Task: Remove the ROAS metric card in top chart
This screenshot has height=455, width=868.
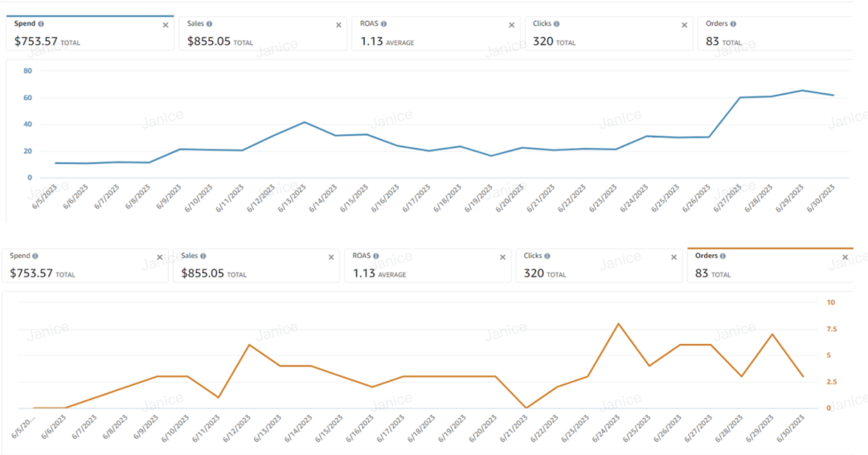Action: coord(511,25)
